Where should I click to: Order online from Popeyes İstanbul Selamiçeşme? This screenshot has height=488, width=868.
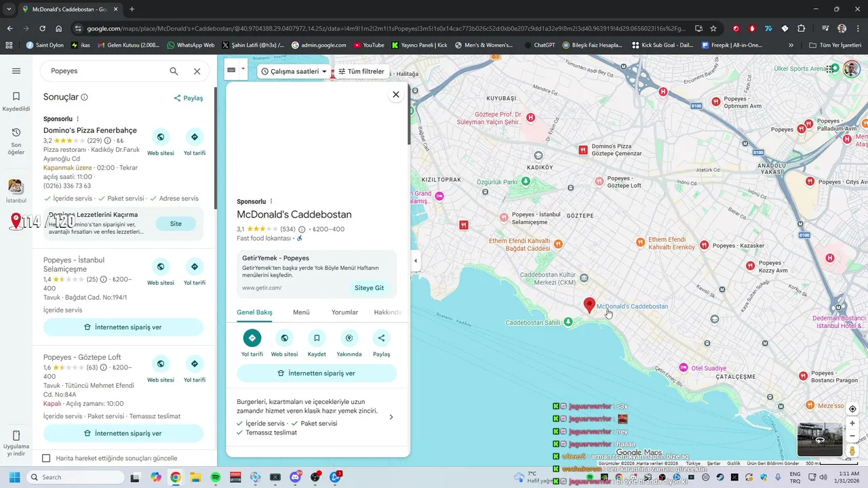pos(123,327)
